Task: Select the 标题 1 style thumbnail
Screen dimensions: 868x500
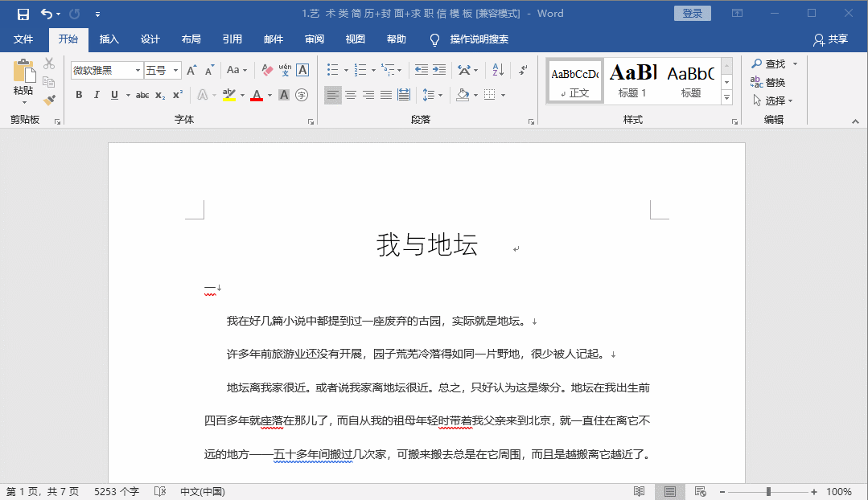Action: pos(632,81)
